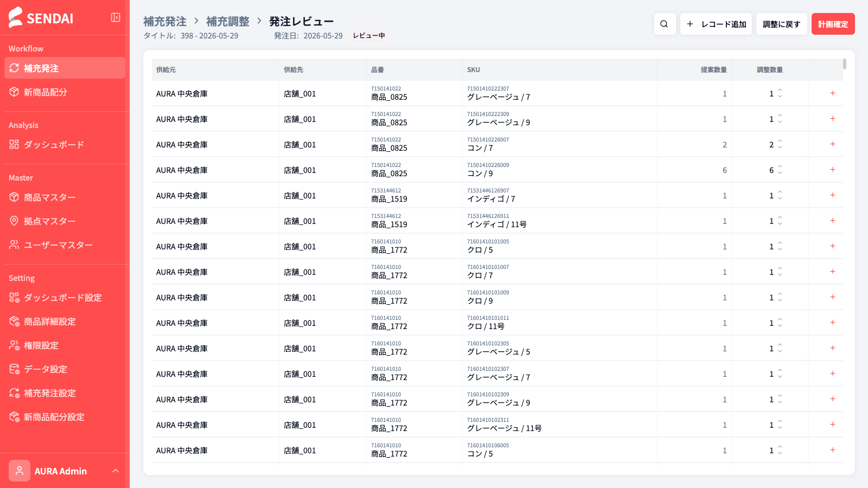The image size is (868, 488).
Task: Click the SENDAI logo
Action: (41, 17)
